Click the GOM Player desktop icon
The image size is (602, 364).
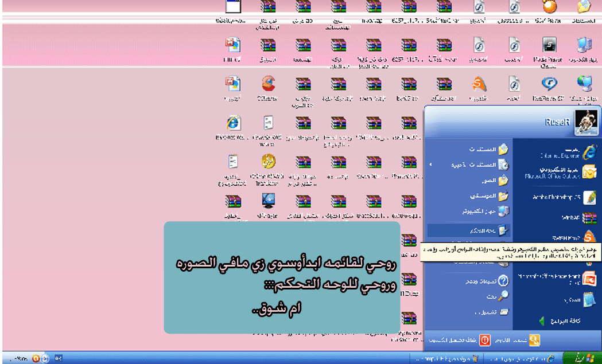tap(550, 7)
